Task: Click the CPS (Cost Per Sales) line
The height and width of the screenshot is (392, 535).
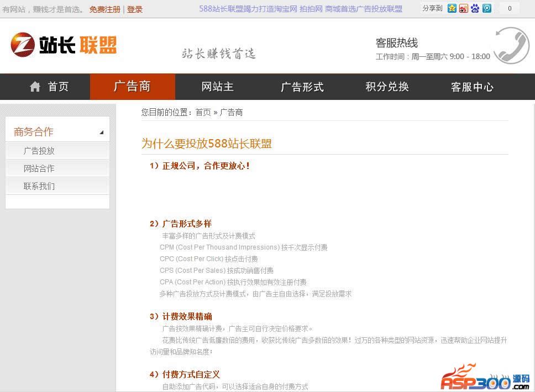Action: click(x=216, y=271)
